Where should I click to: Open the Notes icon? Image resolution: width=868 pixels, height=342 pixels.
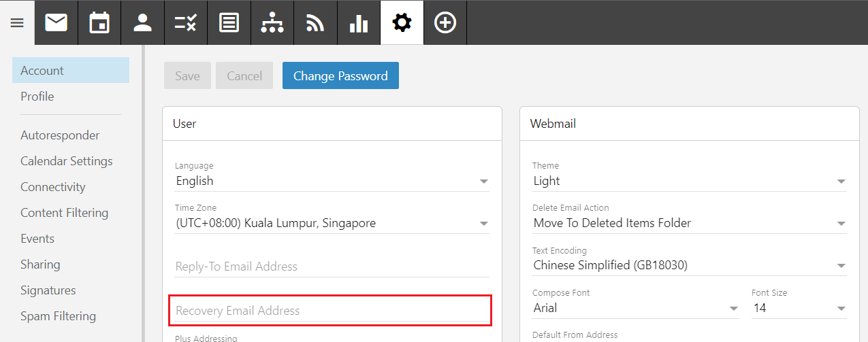tap(229, 23)
